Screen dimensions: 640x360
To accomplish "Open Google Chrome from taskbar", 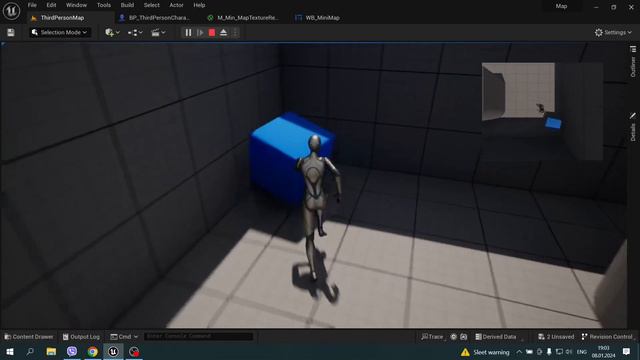I will pyautogui.click(x=93, y=351).
